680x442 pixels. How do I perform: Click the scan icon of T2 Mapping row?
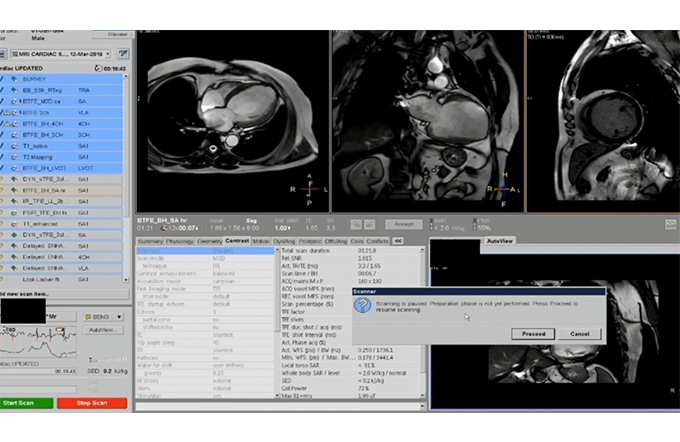pyautogui.click(x=15, y=157)
